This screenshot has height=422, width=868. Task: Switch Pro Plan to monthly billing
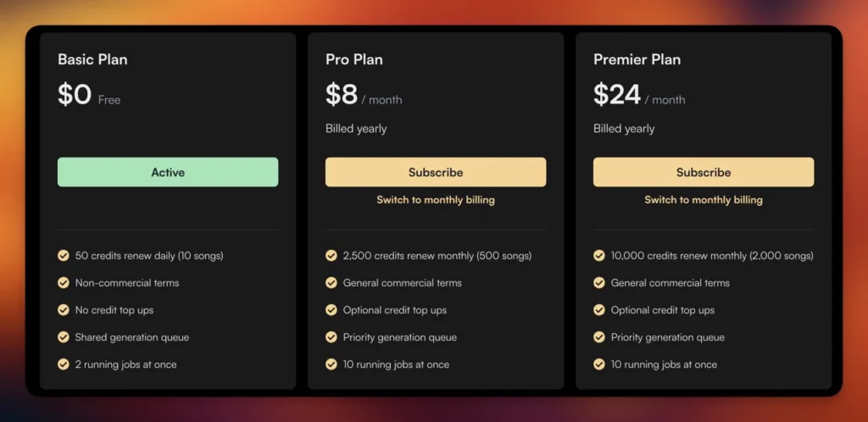tap(436, 200)
